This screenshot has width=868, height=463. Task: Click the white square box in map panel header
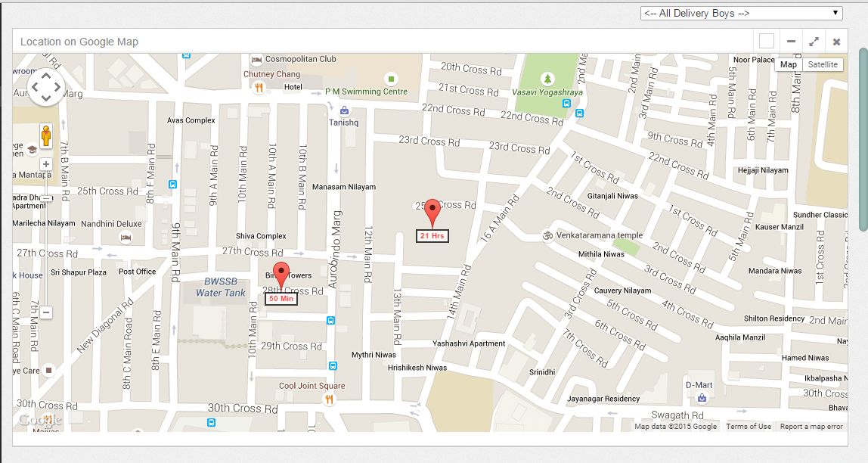(767, 42)
